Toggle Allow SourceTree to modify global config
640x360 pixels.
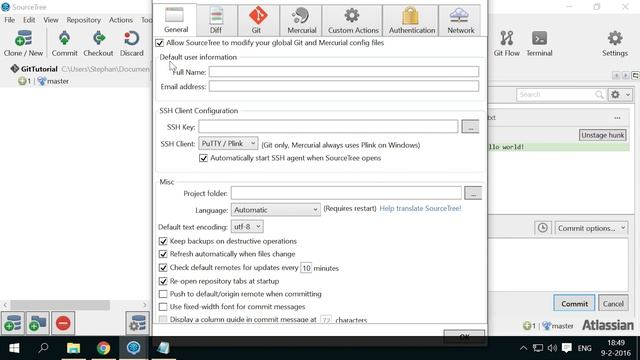tap(160, 43)
